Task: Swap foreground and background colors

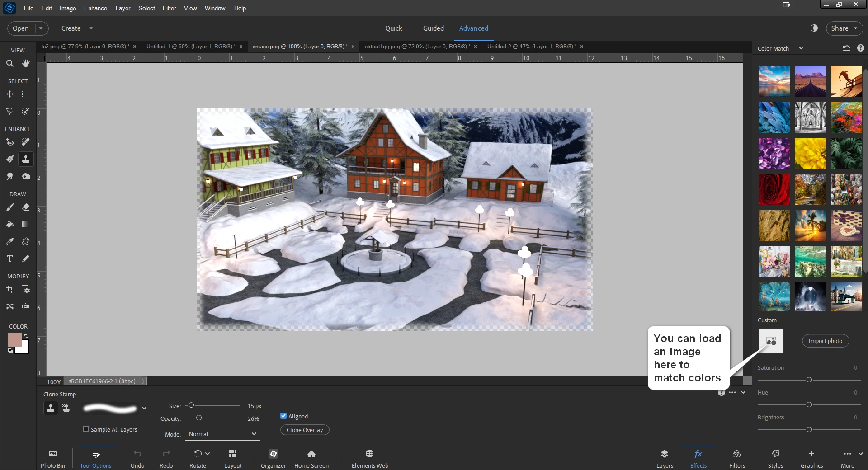Action: [x=26, y=336]
